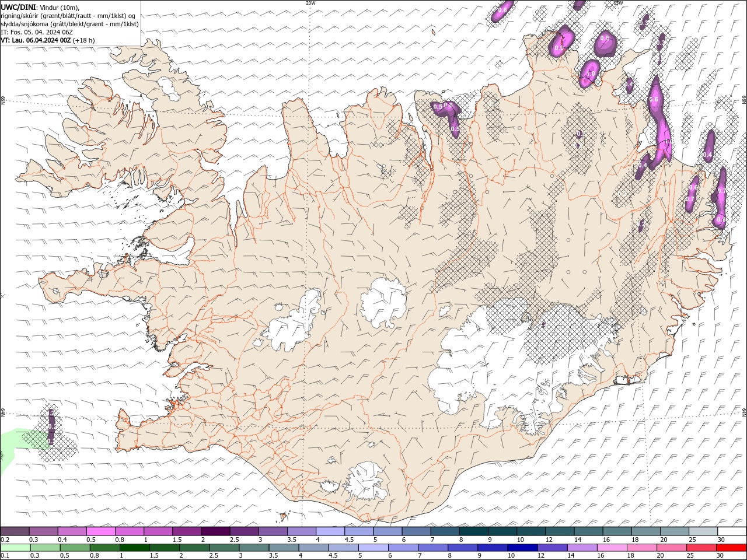Click the round white Hofsjökull glacier in central Iceland
The height and width of the screenshot is (560, 747).
click(x=383, y=302)
